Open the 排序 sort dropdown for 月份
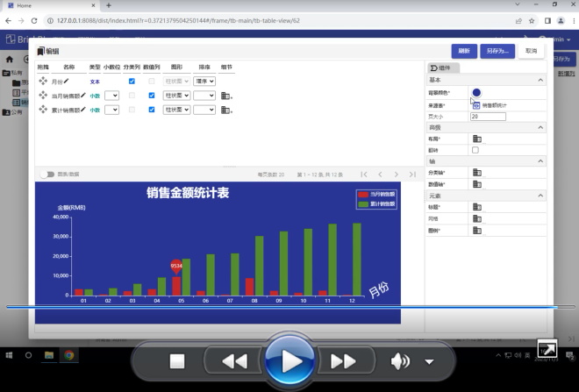 click(204, 81)
